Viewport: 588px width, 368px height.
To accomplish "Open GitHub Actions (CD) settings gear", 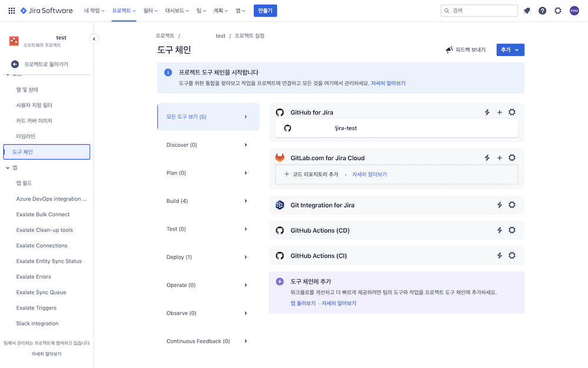I will (x=512, y=230).
